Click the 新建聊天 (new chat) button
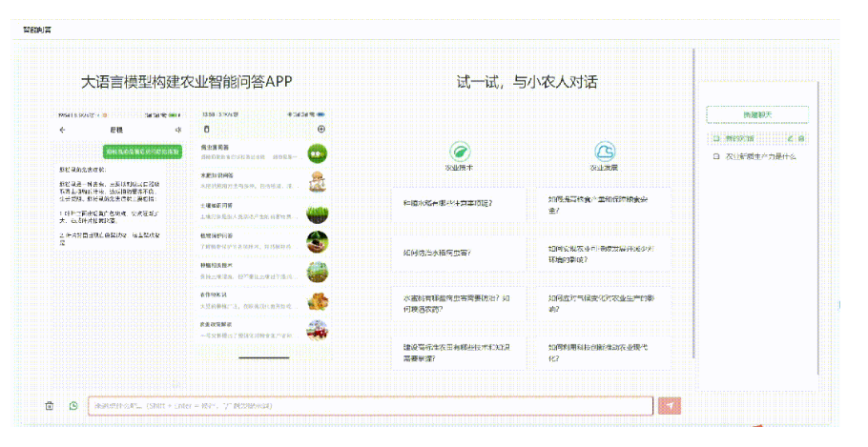 coord(756,114)
